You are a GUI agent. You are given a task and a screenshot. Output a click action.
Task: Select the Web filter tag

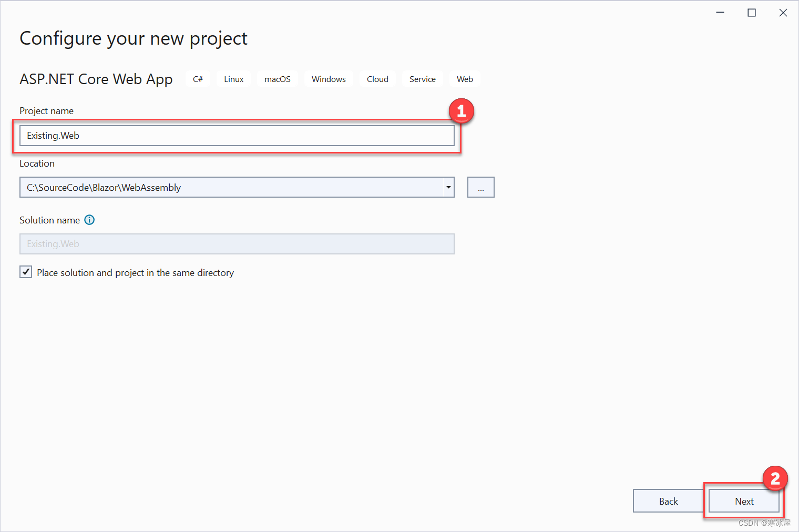click(x=465, y=79)
